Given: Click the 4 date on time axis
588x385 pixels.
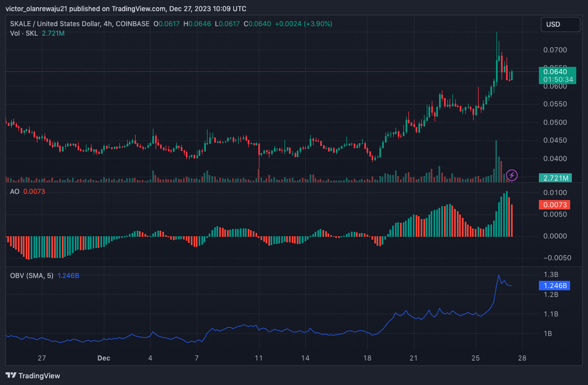Looking at the screenshot, I should (150, 358).
